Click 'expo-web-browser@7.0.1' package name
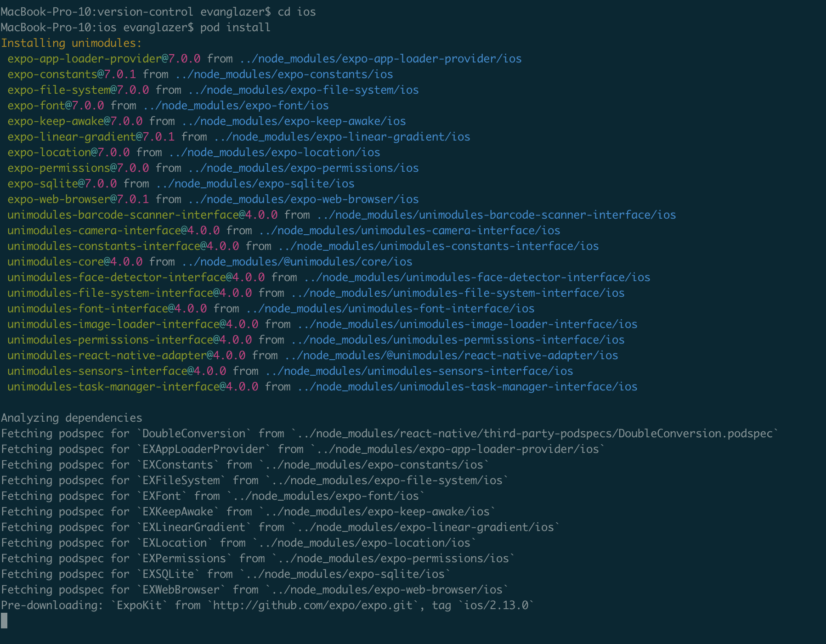Screen dimensions: 826x644 (x=78, y=199)
